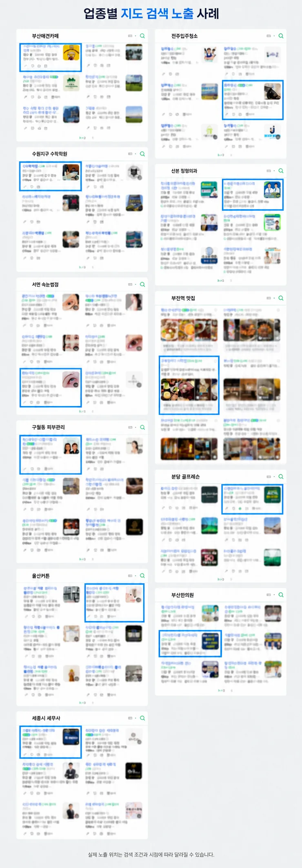Click the search magnifier in 분당 골프레슨 panel

click(x=281, y=477)
